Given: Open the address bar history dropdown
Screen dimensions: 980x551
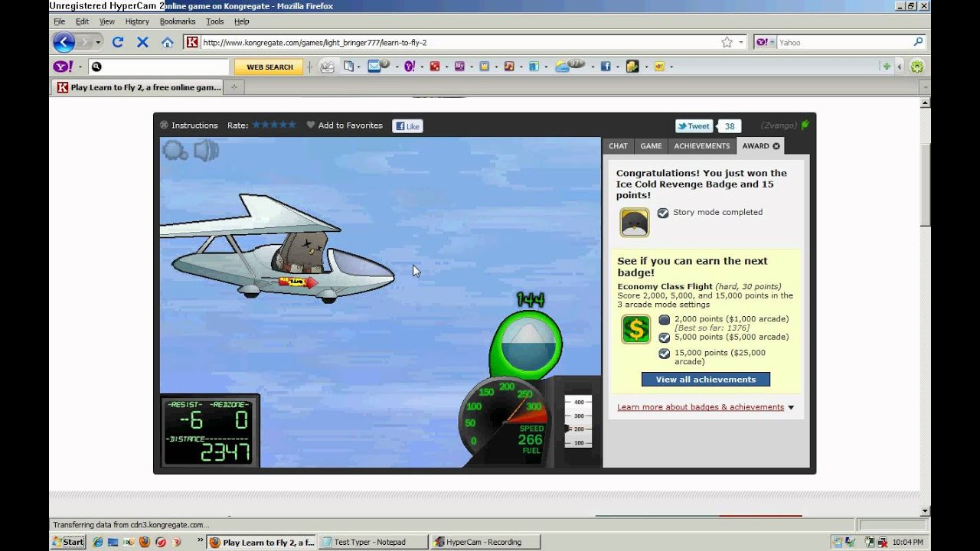Looking at the screenshot, I should tap(740, 43).
